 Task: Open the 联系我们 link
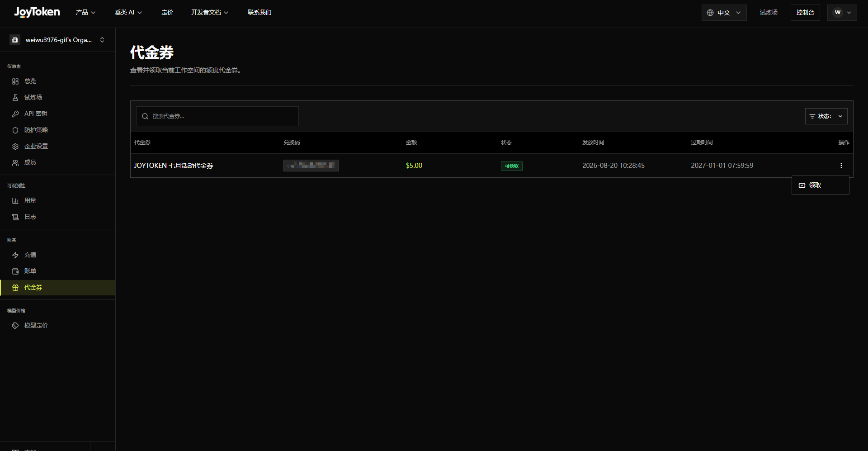click(259, 13)
